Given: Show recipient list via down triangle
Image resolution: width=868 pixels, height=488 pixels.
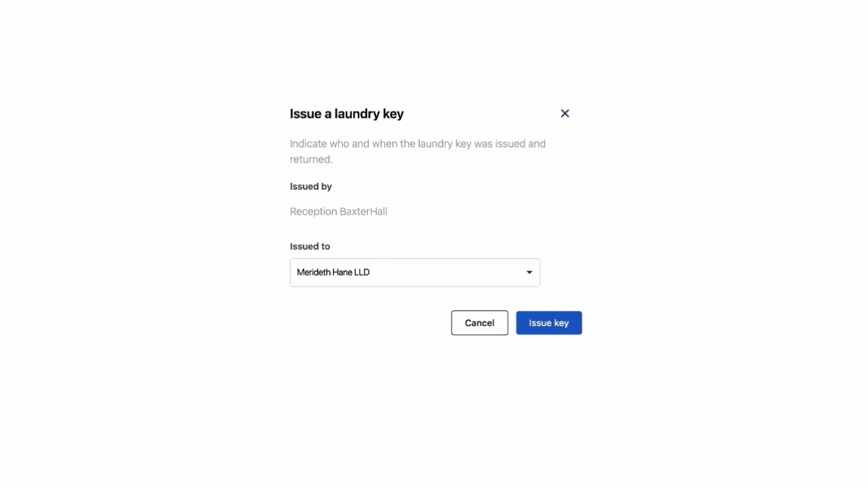Looking at the screenshot, I should (529, 273).
